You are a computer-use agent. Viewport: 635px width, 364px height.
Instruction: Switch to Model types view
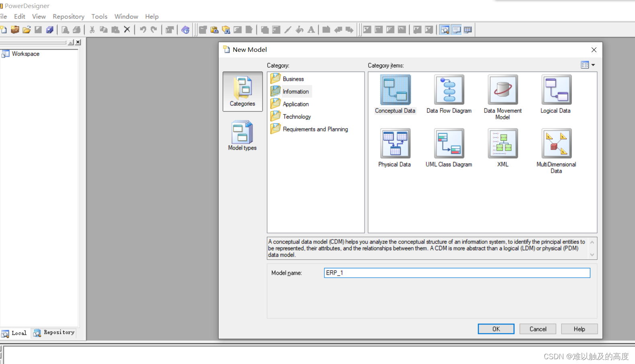(x=242, y=136)
